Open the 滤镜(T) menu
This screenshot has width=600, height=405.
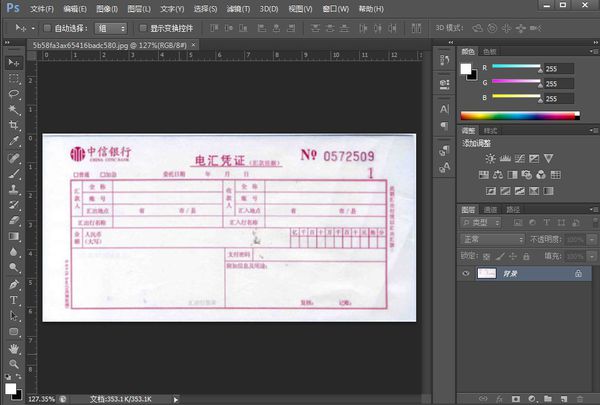238,9
